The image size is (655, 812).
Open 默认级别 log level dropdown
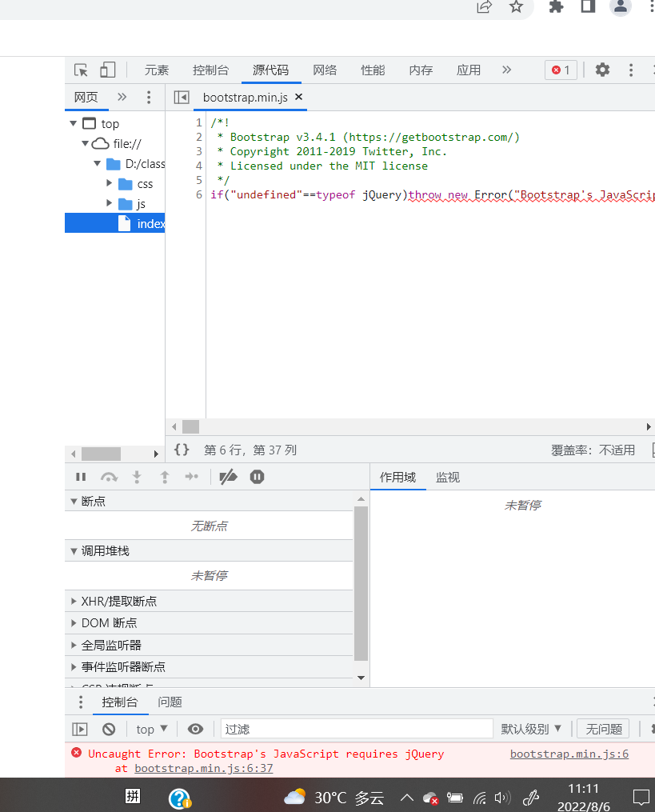[x=531, y=729]
